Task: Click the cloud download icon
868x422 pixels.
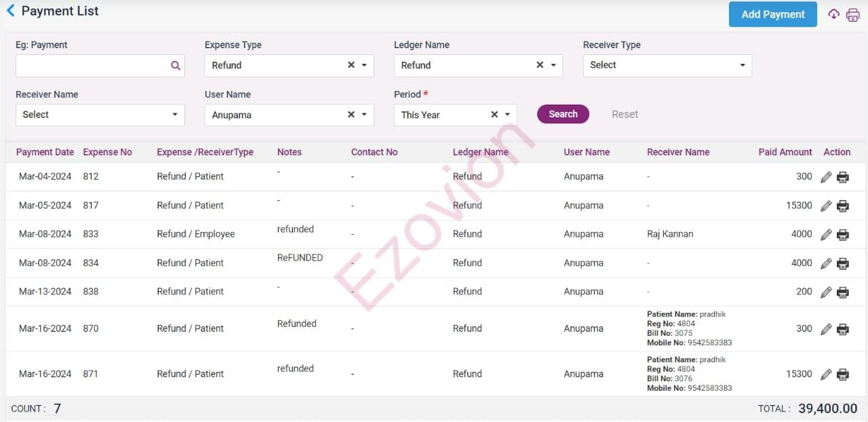Action: [834, 14]
